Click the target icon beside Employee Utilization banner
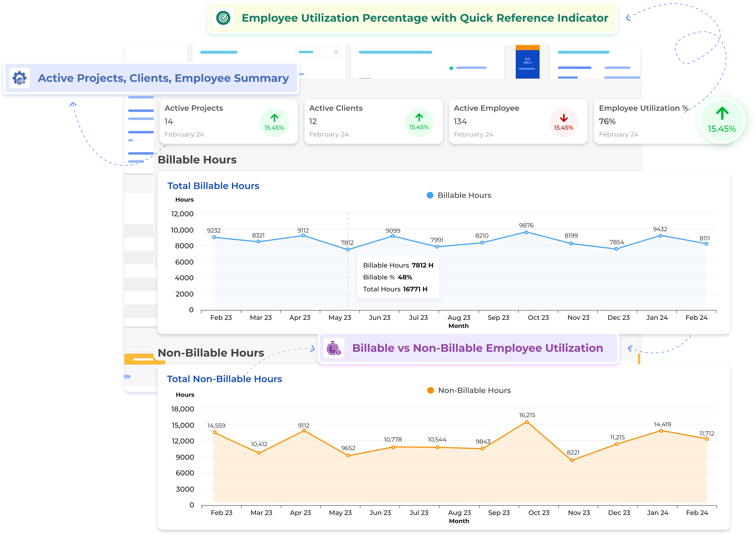 point(223,18)
